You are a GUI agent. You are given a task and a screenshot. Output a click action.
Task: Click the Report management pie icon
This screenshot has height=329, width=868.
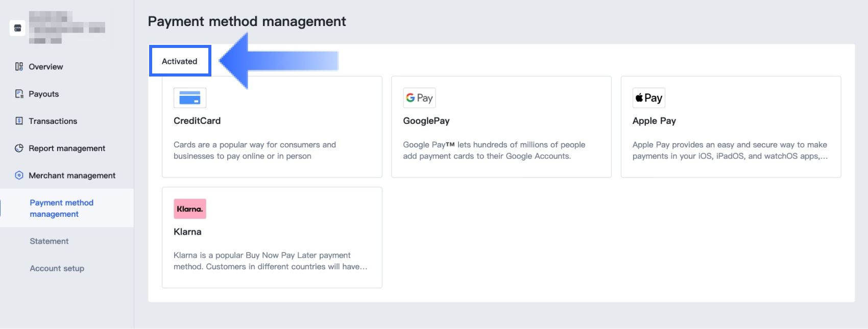click(19, 148)
